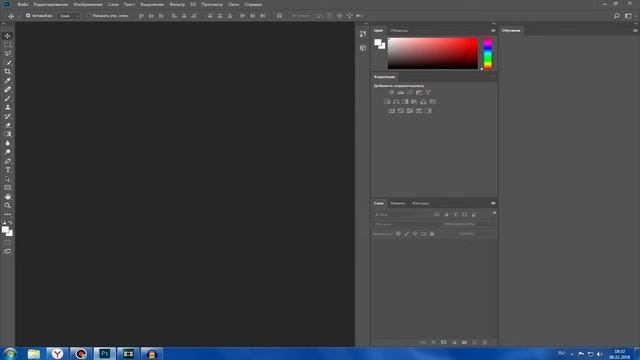
Task: Open the Layers panel flyout menu
Action: tap(493, 203)
